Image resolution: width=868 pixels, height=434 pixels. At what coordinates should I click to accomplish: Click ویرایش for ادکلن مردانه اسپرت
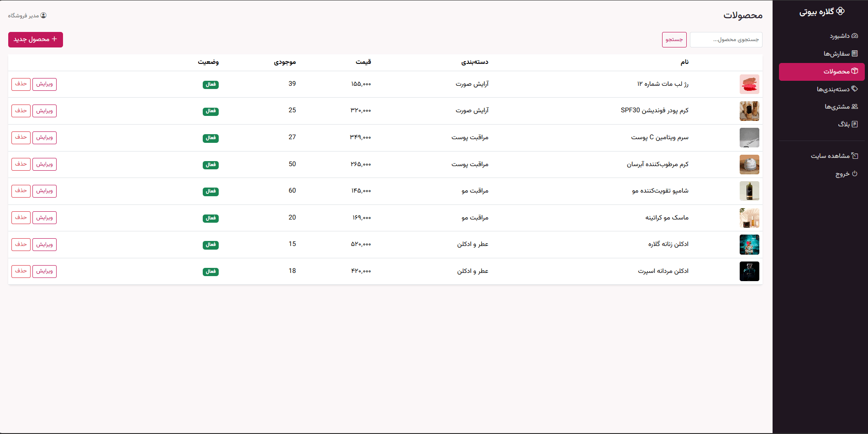(45, 272)
